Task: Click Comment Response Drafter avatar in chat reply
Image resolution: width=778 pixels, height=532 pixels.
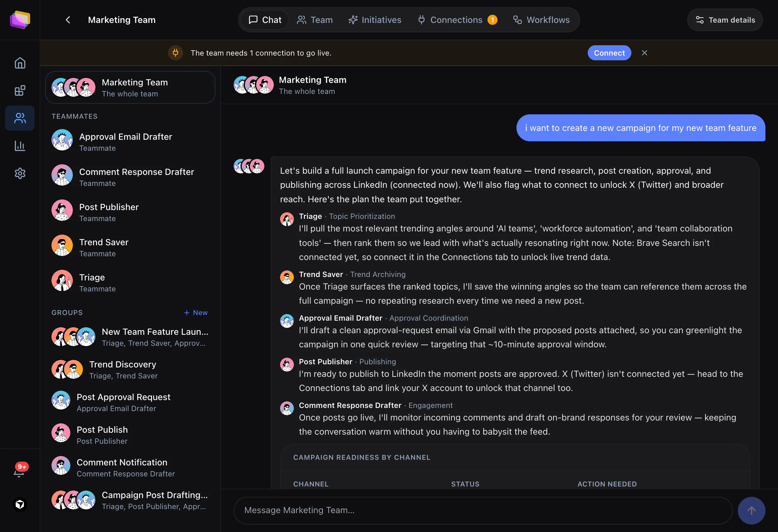Action: click(287, 408)
